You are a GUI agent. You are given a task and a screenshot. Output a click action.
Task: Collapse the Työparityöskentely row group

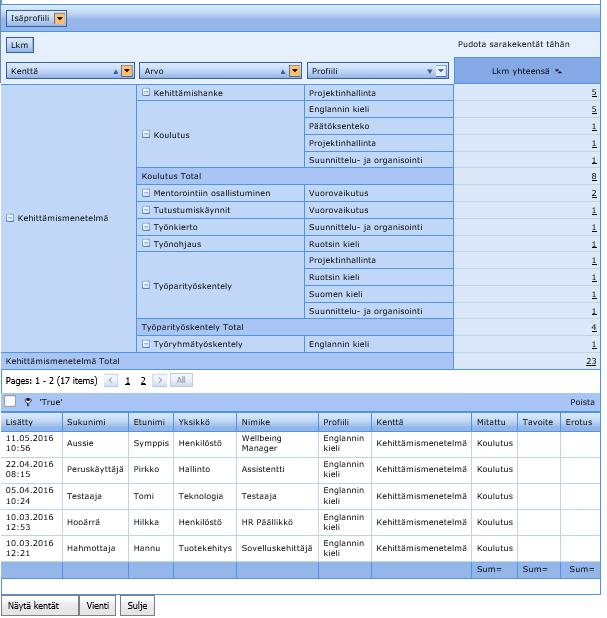(x=146, y=285)
